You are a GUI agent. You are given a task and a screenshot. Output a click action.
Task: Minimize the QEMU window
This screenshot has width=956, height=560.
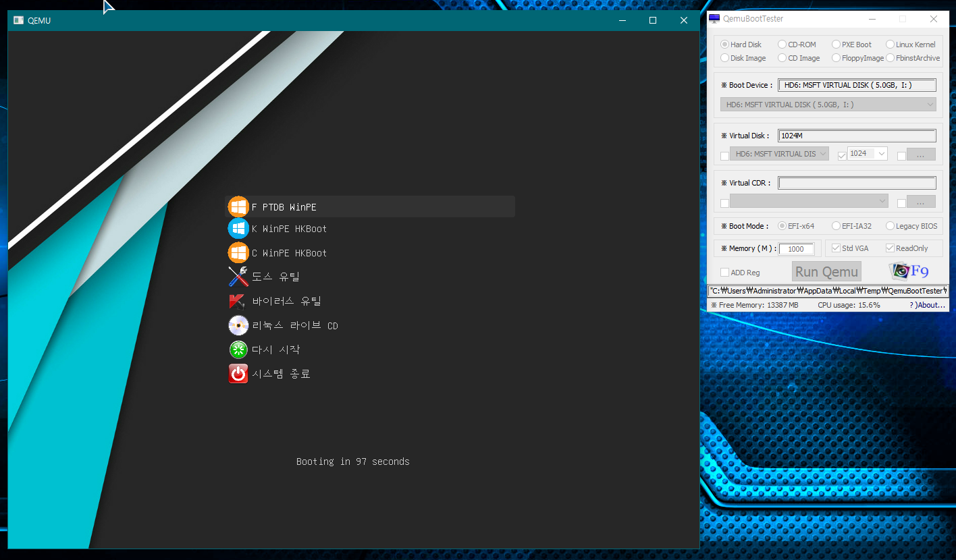(x=622, y=20)
